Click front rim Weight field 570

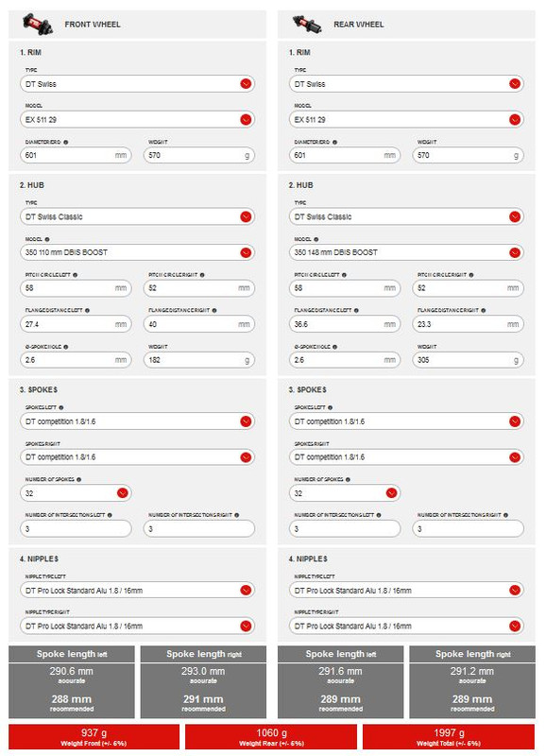coord(199,155)
